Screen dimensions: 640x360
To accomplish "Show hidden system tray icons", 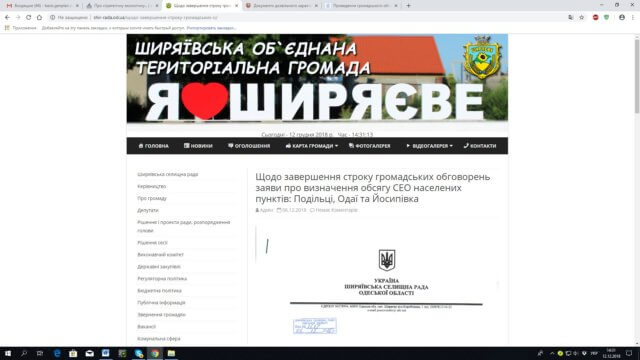I will click(552, 353).
